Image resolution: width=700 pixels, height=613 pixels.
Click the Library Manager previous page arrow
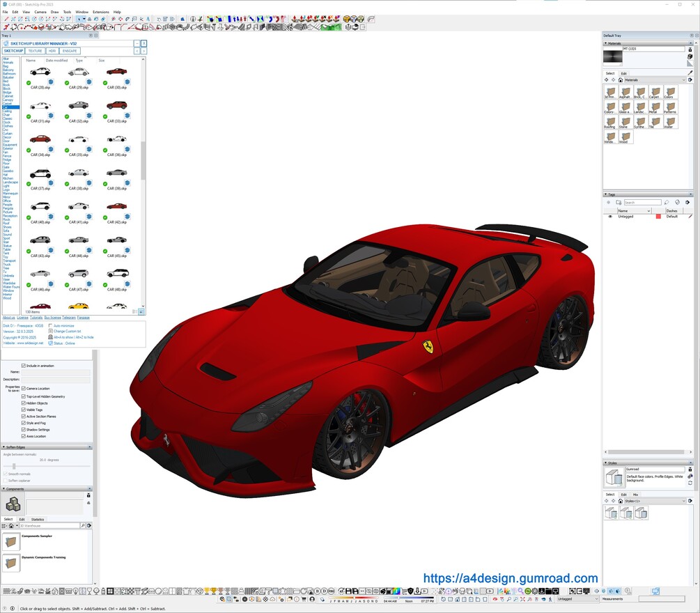137,51
